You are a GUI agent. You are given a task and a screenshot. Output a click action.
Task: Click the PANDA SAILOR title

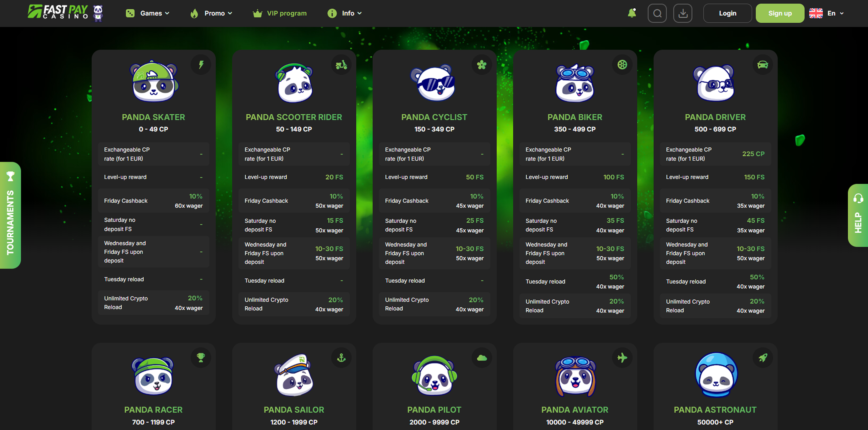click(294, 410)
